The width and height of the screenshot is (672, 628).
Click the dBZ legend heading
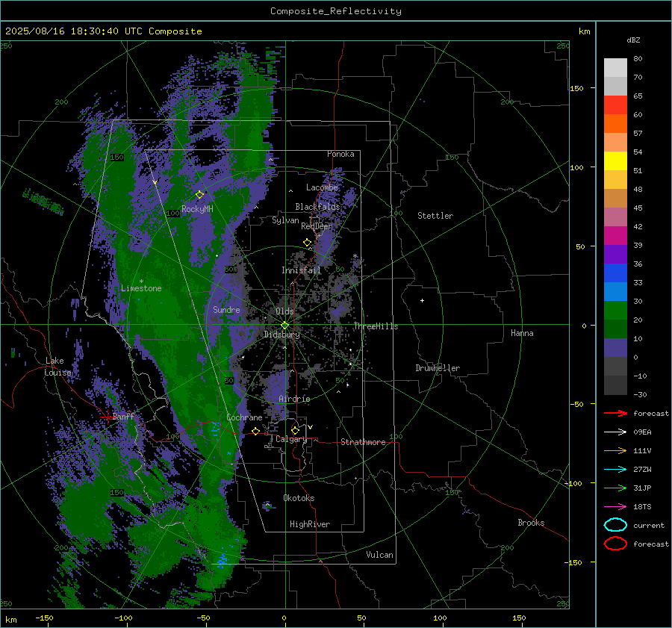[x=633, y=40]
